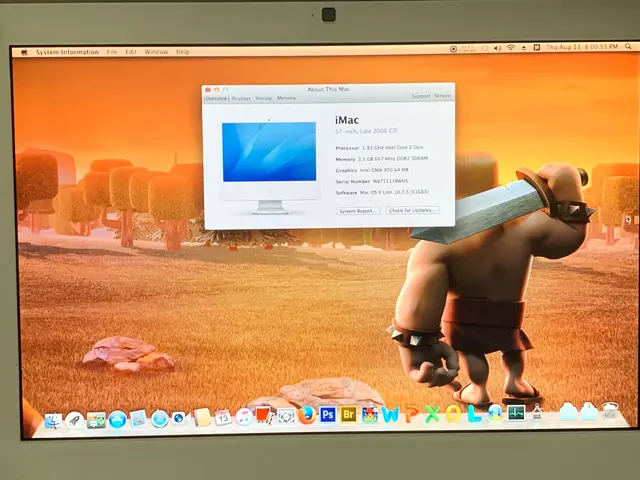Click the eject icon in menu bar
This screenshot has width=640, height=480.
click(x=524, y=47)
